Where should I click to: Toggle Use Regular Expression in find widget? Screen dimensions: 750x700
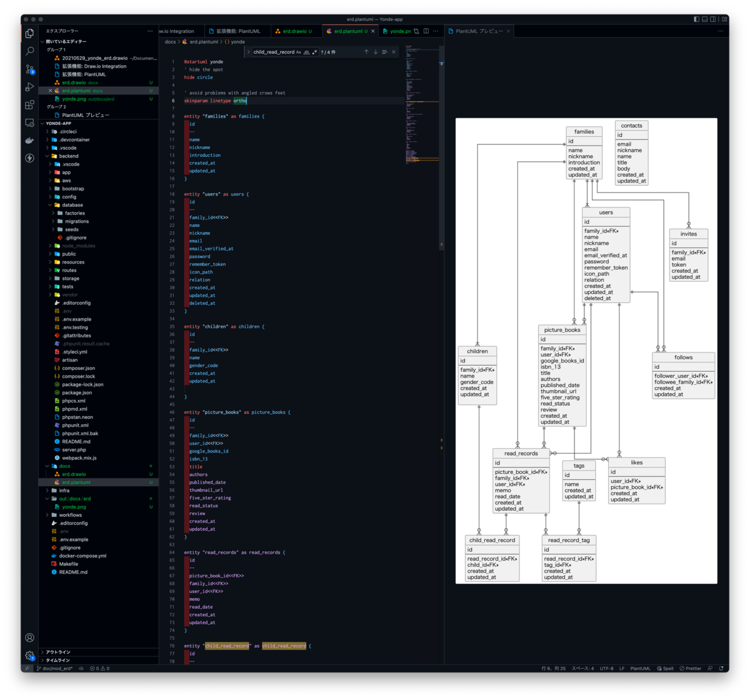314,52
